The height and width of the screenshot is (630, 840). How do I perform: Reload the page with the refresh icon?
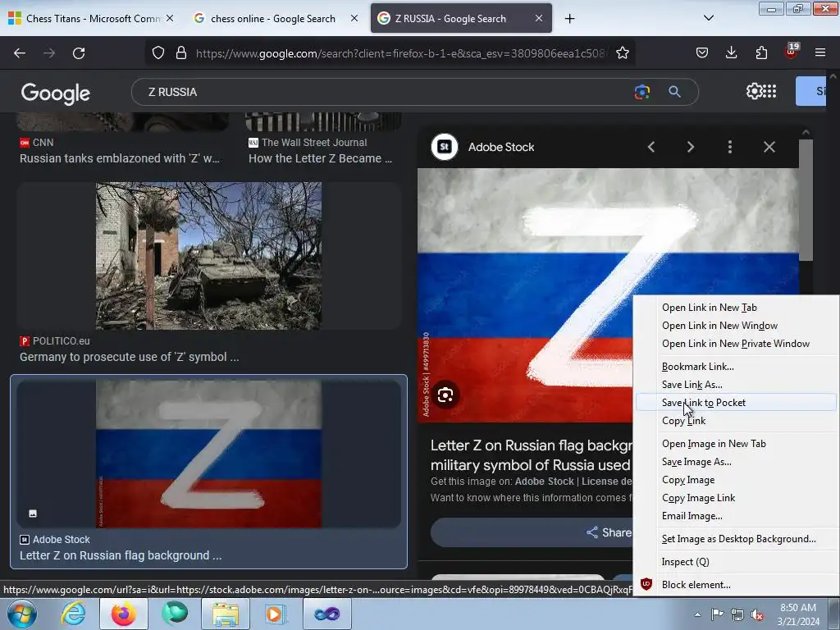coord(79,53)
